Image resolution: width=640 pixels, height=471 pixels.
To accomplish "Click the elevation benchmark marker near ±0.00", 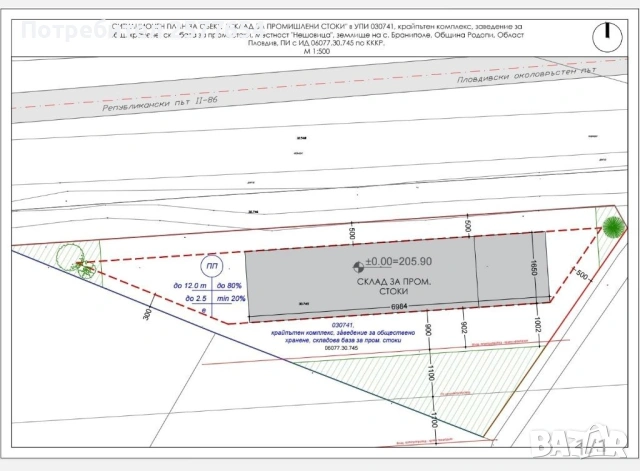I will pyautogui.click(x=358, y=267).
